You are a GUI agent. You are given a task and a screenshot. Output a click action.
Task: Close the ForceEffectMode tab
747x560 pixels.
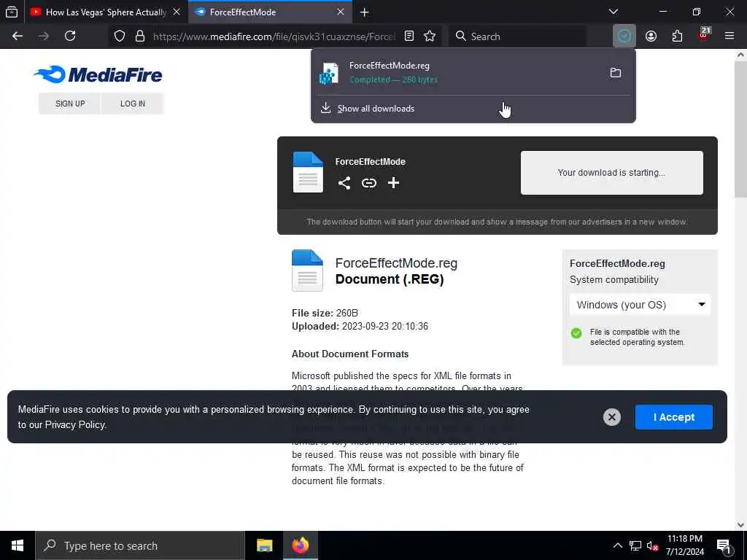click(341, 12)
